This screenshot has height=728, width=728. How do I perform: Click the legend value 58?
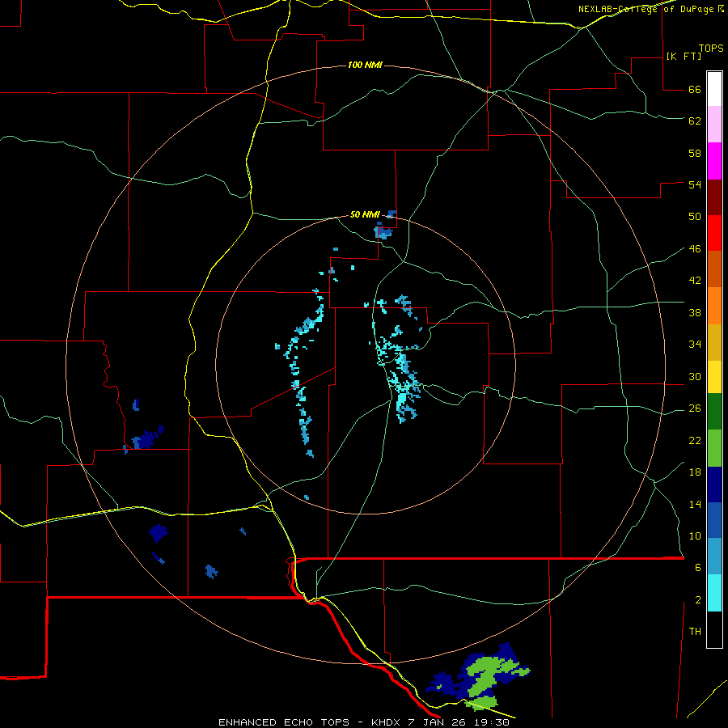695,153
